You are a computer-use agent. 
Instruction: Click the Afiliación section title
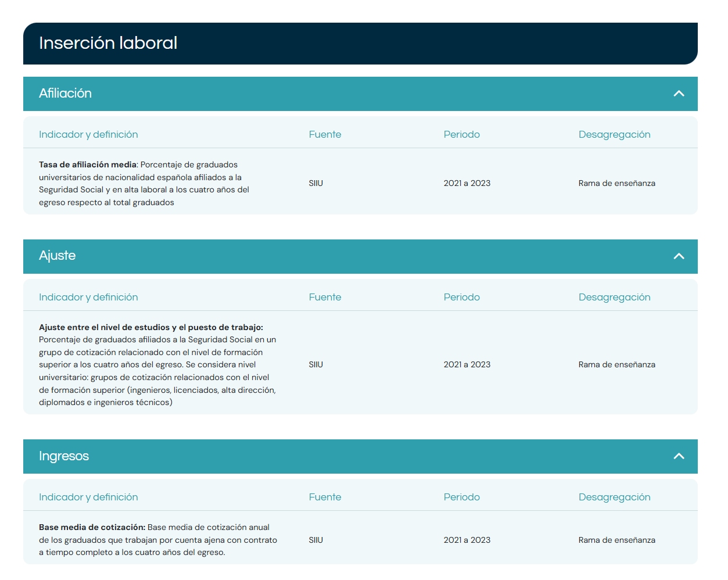click(65, 94)
